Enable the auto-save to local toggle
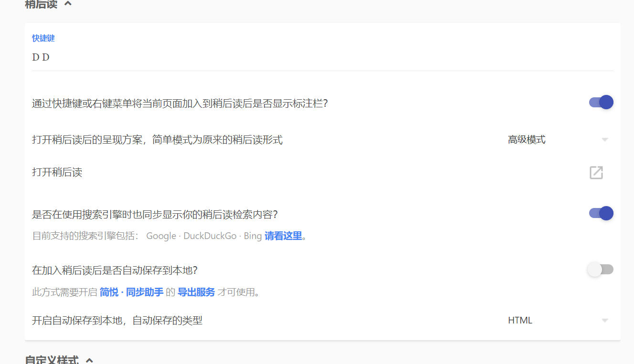 click(600, 269)
